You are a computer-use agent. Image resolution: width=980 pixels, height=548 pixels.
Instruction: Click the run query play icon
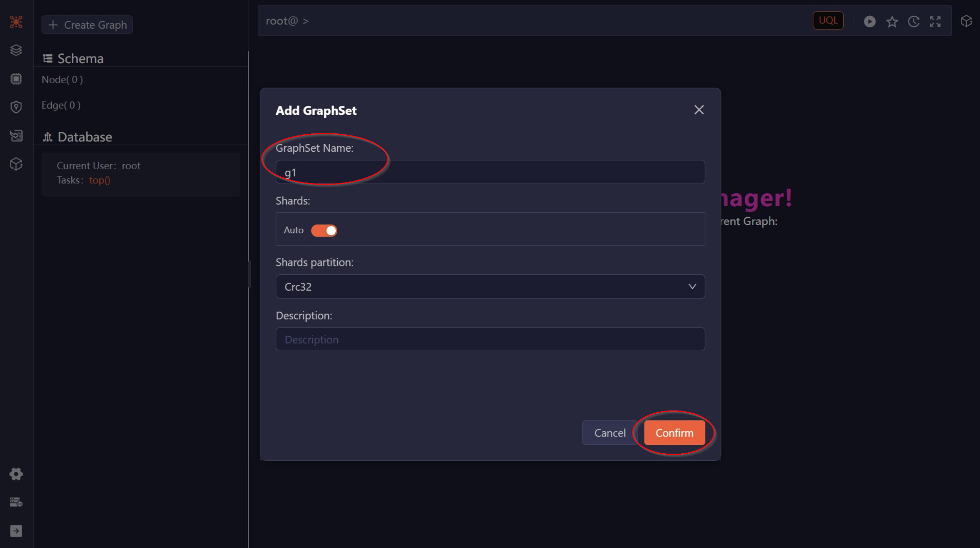click(869, 22)
